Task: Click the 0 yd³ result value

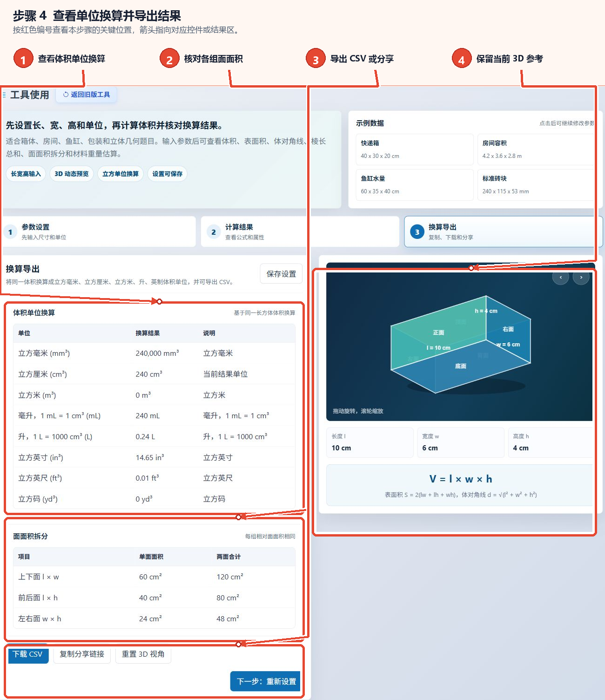Action: pyautogui.click(x=144, y=499)
